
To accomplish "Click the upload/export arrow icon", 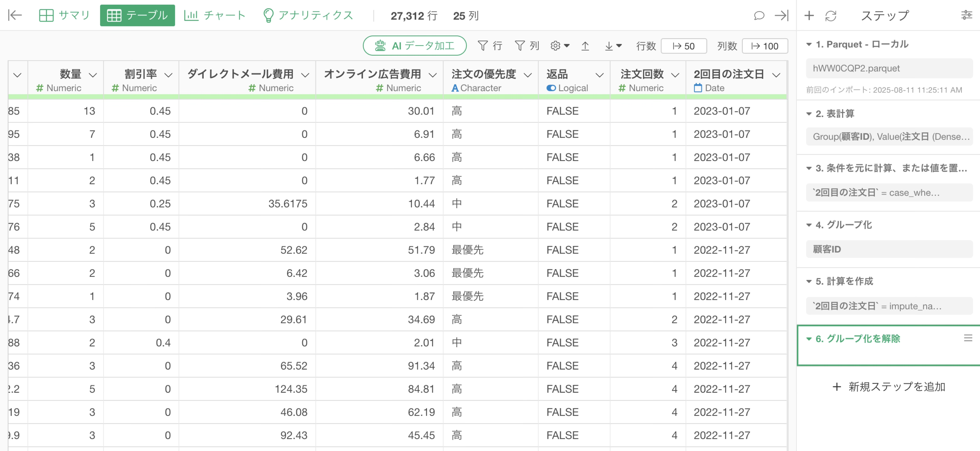I will point(585,46).
